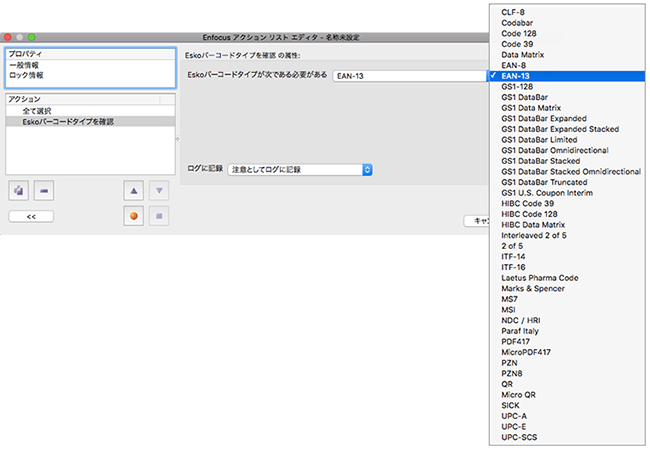
Task: Choose HIBC Code 39 entry
Action: point(567,203)
